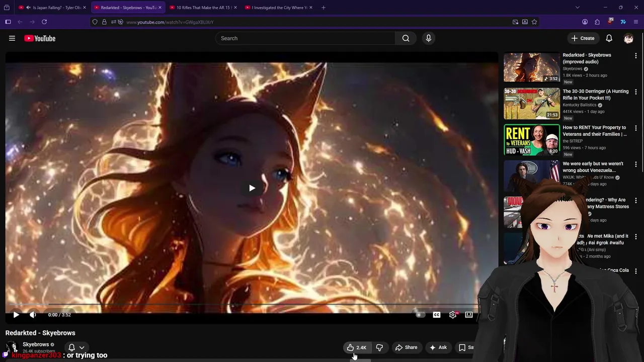The height and width of the screenshot is (362, 644).
Task: Open the player settings gear
Action: [453, 315]
